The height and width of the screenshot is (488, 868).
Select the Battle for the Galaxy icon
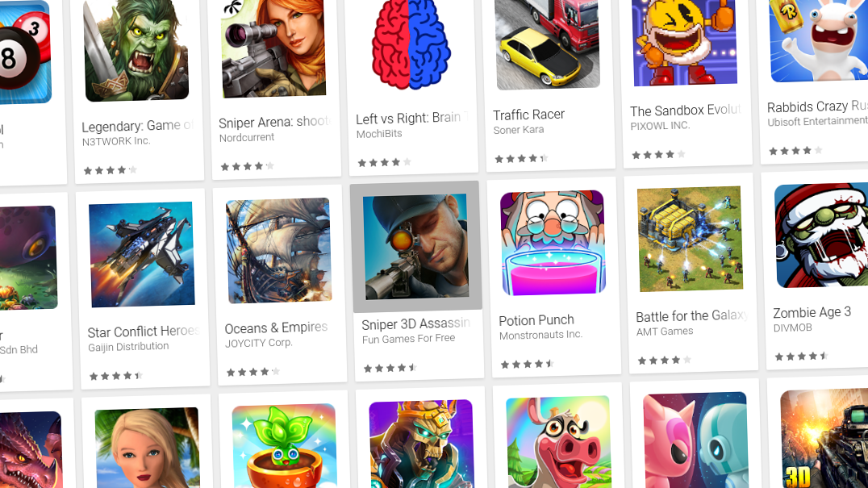(x=690, y=239)
